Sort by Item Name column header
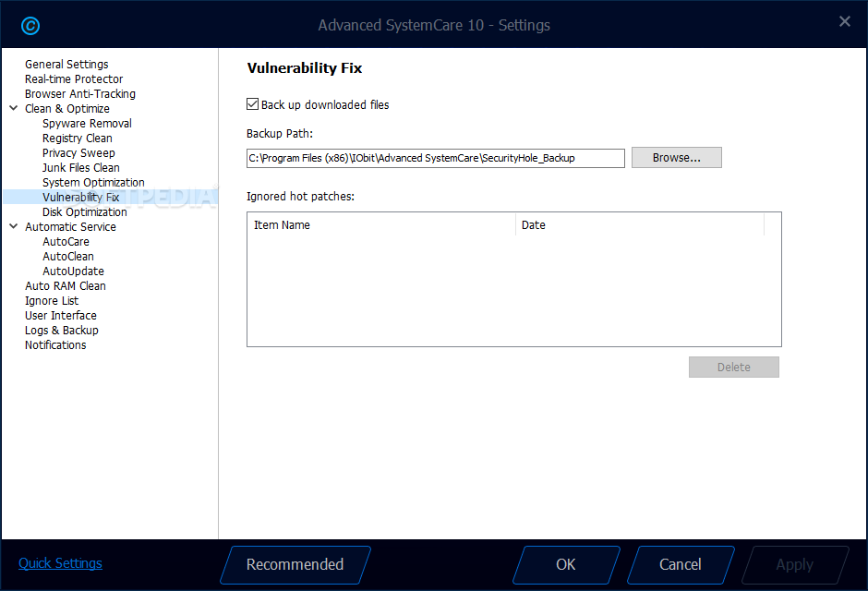 click(x=381, y=224)
